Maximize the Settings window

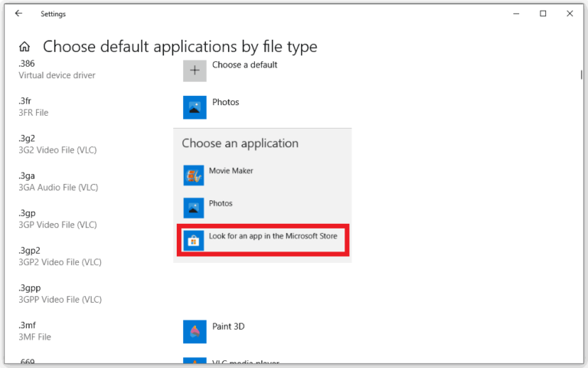(x=543, y=13)
